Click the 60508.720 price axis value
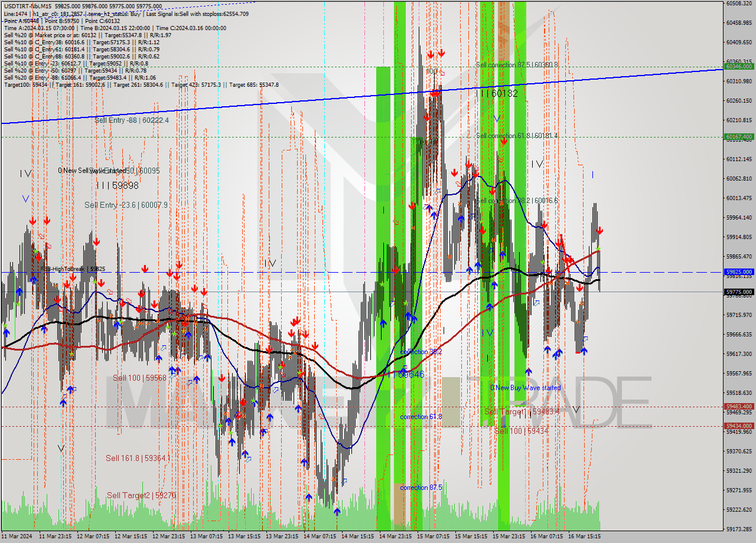Viewport: 756px width, 543px height. click(x=739, y=4)
